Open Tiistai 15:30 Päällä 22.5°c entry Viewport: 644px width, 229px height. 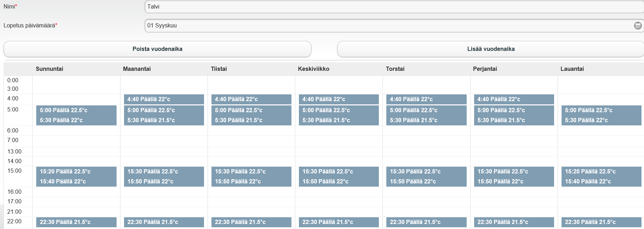pyautogui.click(x=251, y=172)
